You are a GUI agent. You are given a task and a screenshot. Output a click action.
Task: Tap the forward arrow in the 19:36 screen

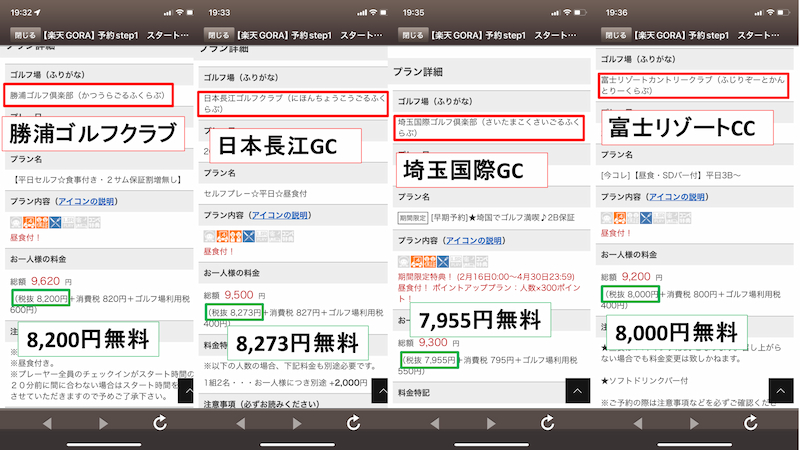pyautogui.click(x=694, y=423)
